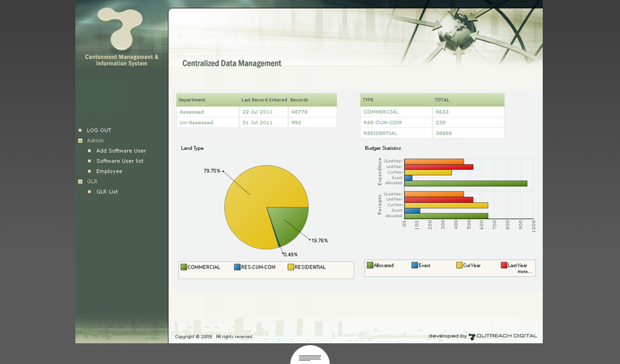The image size is (620, 364).
Task: Click the bullet icon beside LOG OUT
Action: tap(80, 130)
